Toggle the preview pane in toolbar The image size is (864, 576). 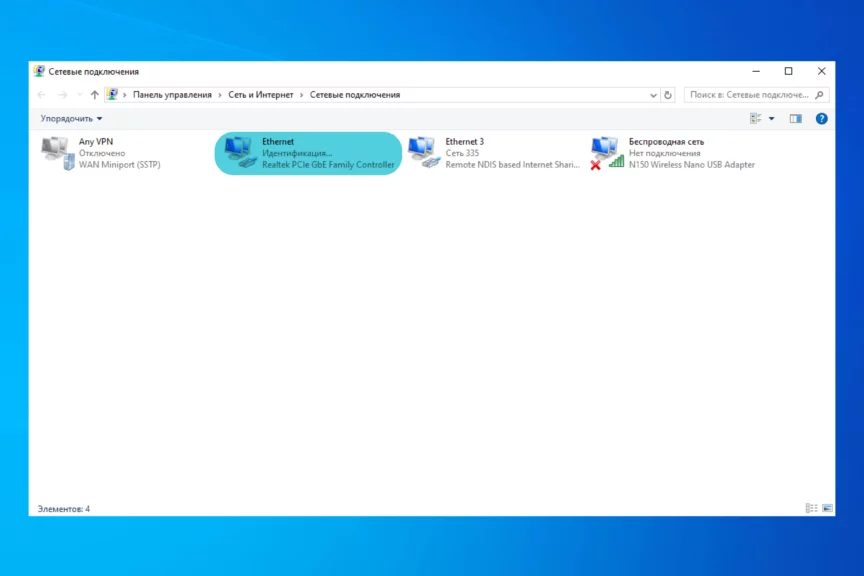tap(796, 118)
